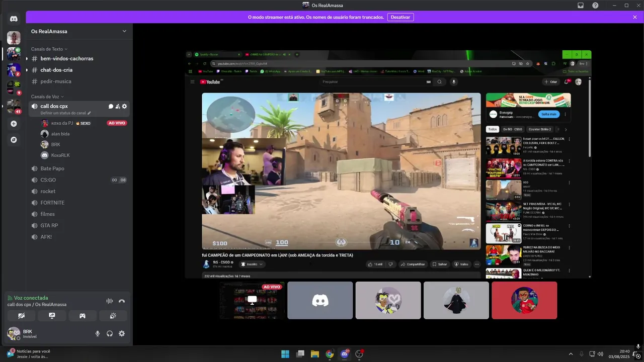
Task: Select the AO VIVO stream tile thumbnail
Action: (252, 300)
